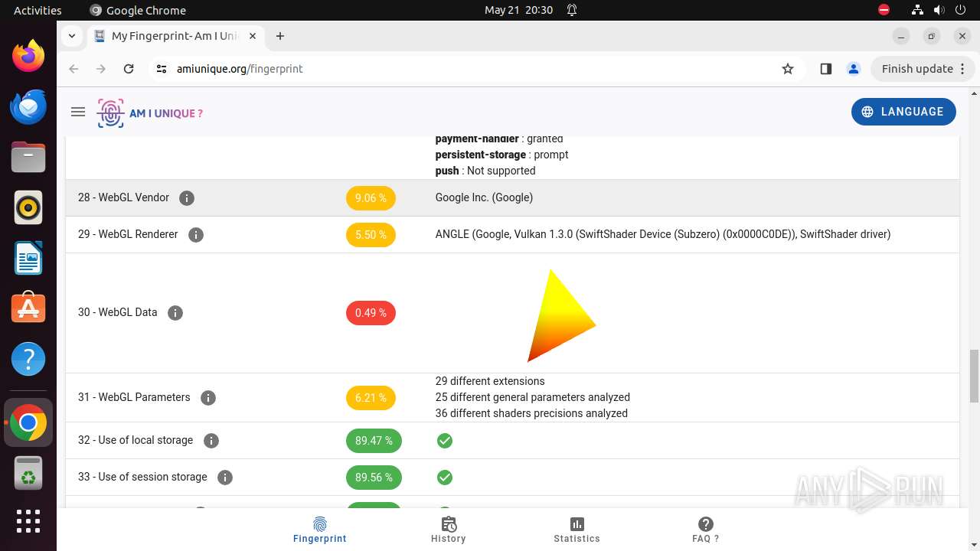Screen dimensions: 980x551
Task: Reload the page
Action: point(129,69)
